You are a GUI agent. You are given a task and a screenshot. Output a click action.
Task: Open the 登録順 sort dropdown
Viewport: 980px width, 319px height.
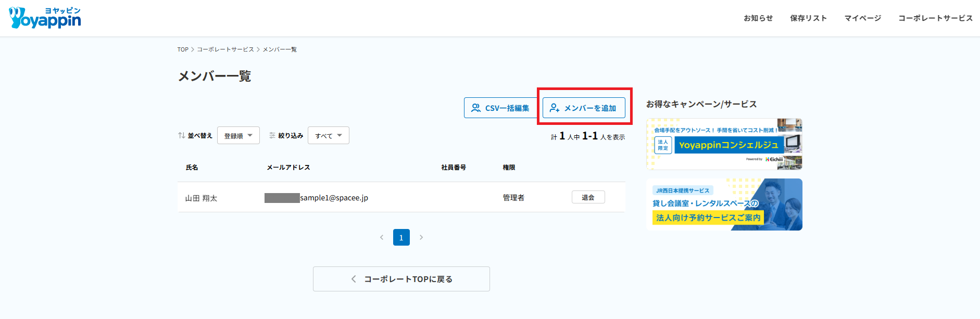(238, 135)
